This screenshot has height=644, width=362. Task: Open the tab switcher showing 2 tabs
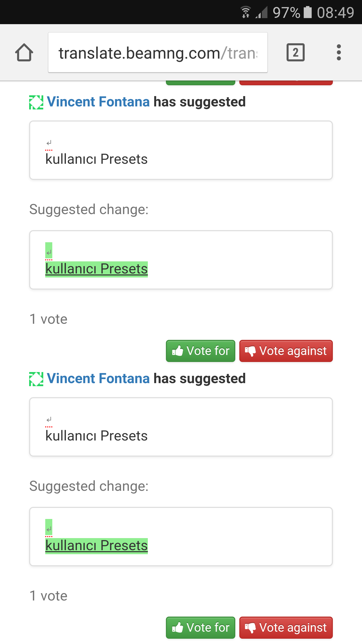coord(295,52)
